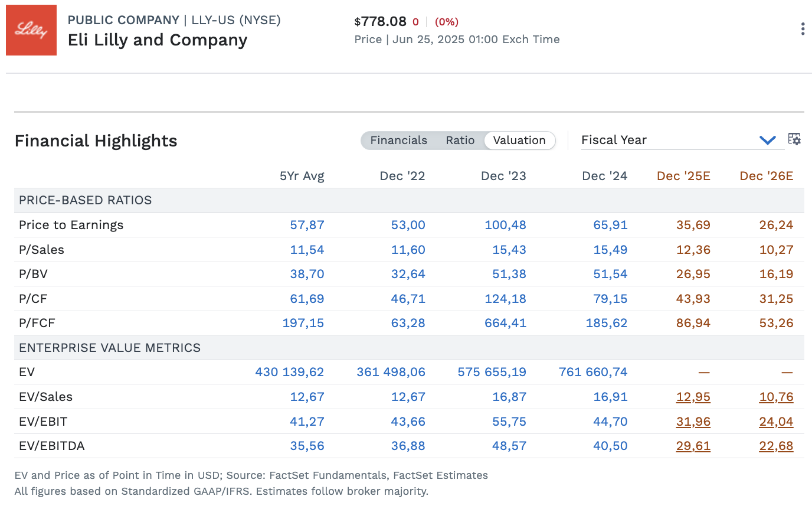Click Dec '23 EV value 575 655,19
Screen dimensions: 812x509
(x=492, y=372)
